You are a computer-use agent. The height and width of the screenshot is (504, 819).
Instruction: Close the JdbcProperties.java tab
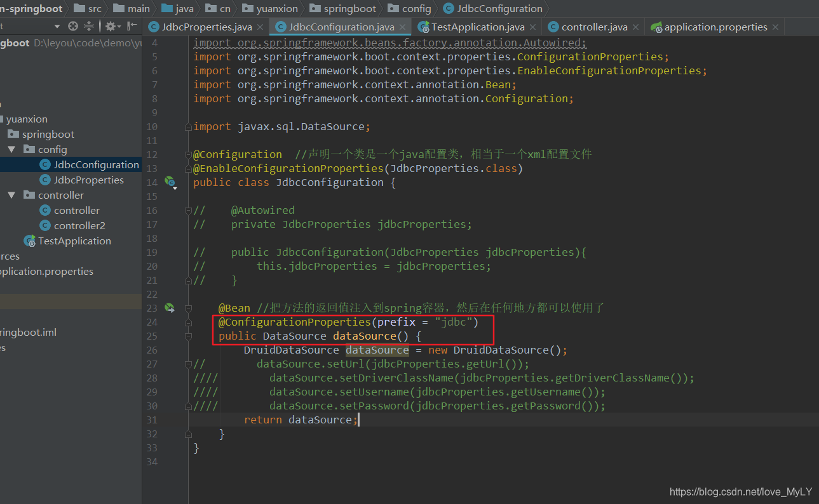tap(261, 27)
